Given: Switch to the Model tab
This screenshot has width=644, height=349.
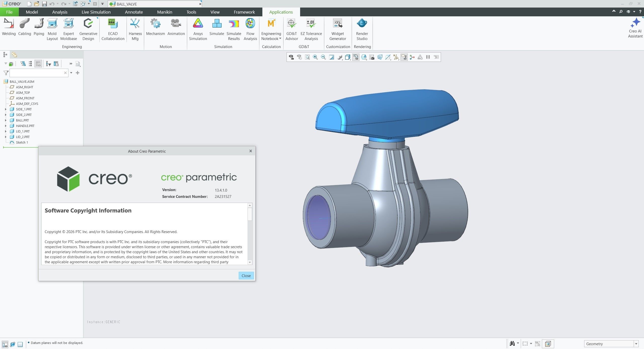Looking at the screenshot, I should [32, 12].
